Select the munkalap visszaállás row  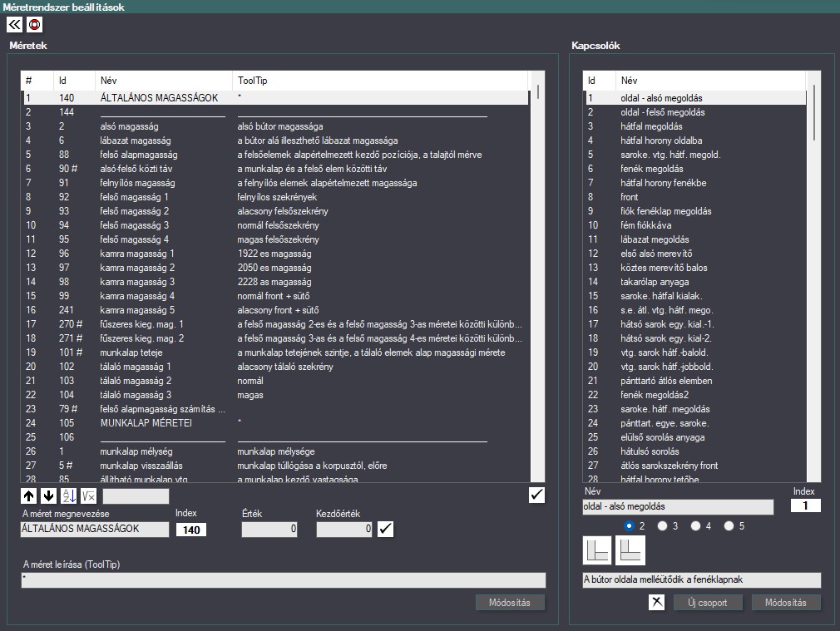click(x=274, y=466)
